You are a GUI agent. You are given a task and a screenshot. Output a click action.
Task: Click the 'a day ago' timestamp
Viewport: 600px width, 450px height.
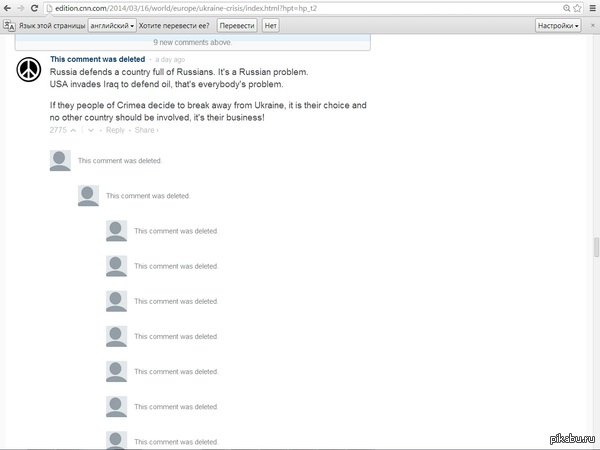(171, 60)
